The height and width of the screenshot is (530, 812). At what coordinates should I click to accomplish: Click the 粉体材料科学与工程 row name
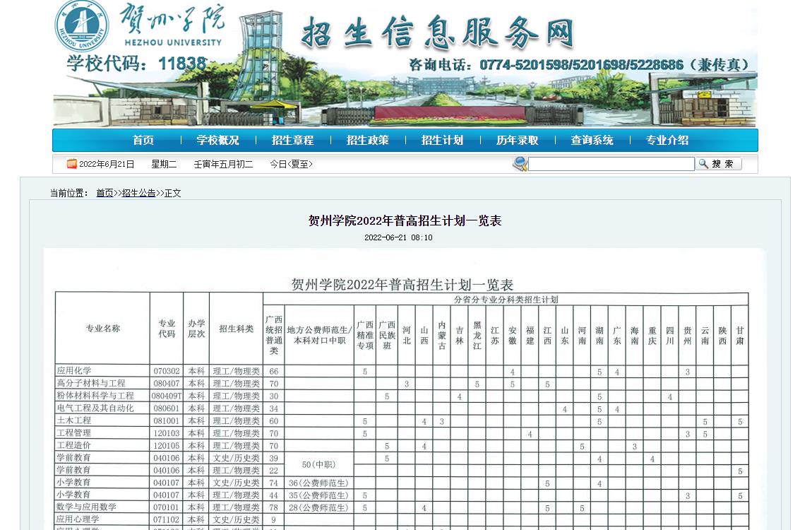point(95,396)
